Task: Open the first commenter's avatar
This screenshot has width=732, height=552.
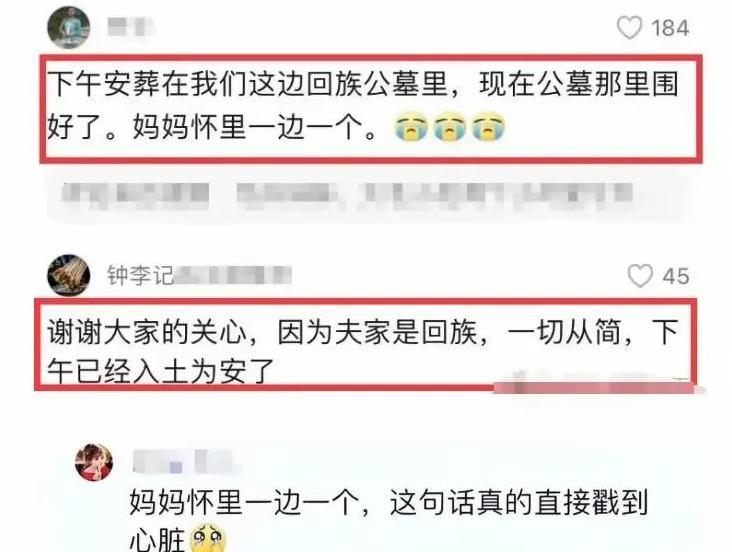Action: 69,27
